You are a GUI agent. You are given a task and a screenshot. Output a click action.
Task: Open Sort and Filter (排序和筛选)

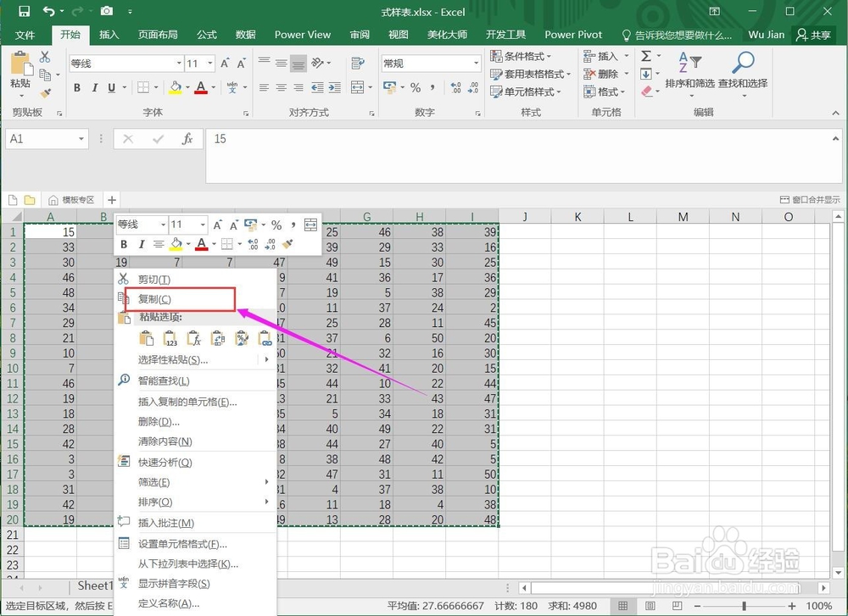(689, 74)
